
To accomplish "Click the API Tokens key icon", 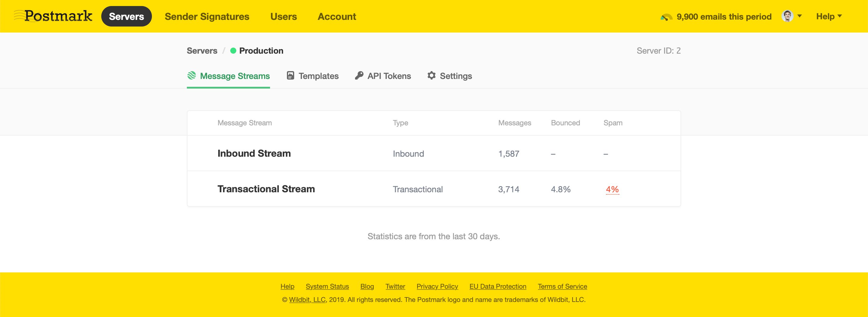I will tap(359, 76).
